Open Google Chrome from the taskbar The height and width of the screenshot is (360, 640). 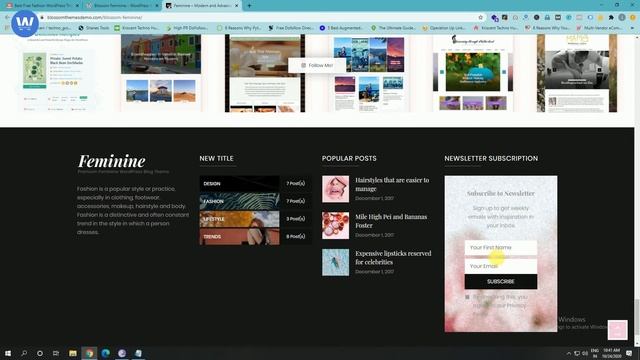[89, 353]
